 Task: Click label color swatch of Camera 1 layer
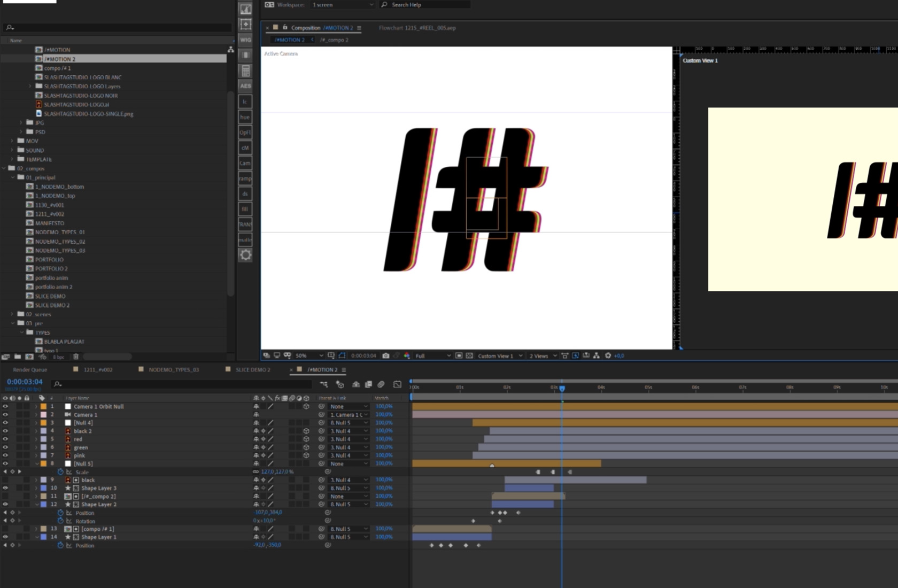pos(43,415)
